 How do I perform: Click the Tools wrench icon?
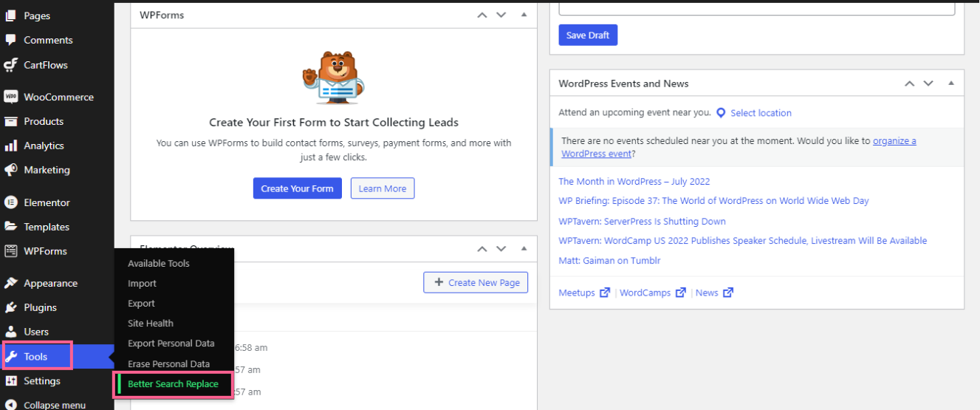(x=10, y=357)
